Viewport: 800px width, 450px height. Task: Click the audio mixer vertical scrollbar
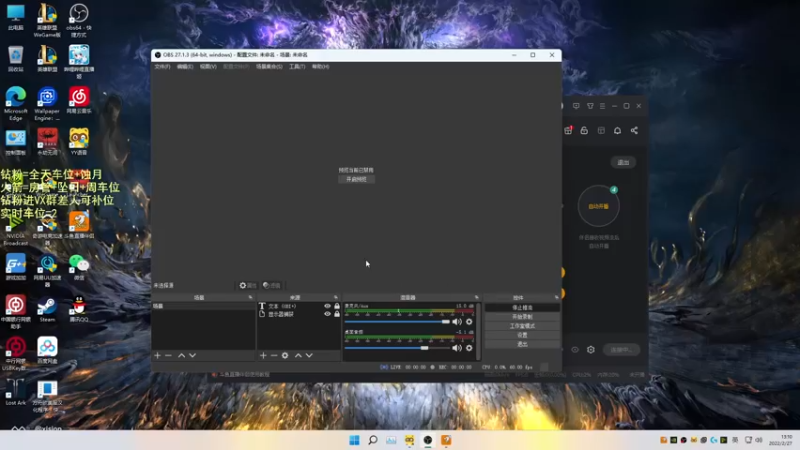478,331
